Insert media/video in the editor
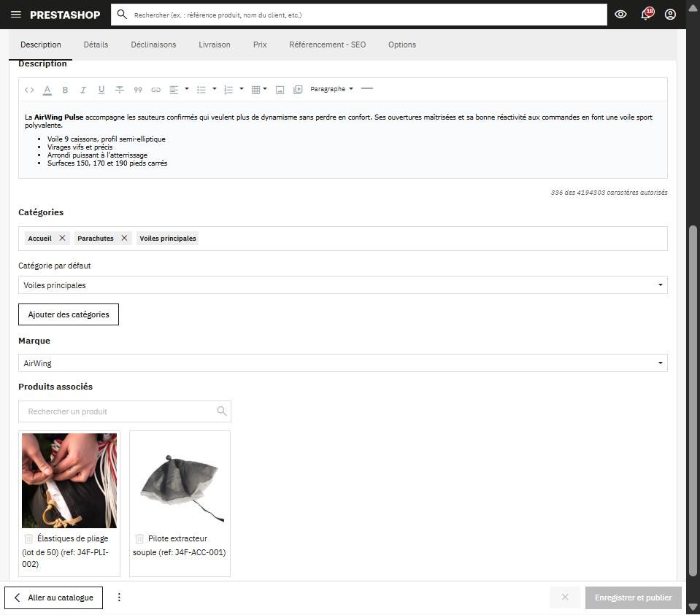Image resolution: width=700 pixels, height=615 pixels. (298, 90)
